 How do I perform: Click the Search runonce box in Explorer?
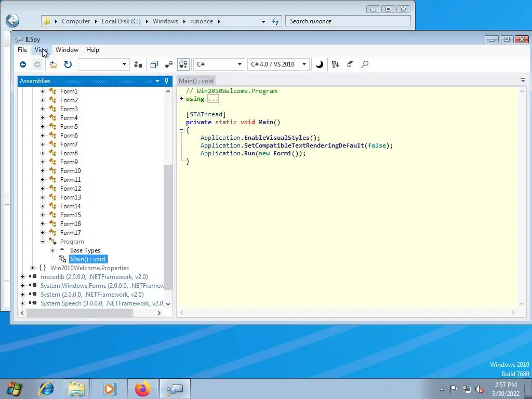point(348,21)
